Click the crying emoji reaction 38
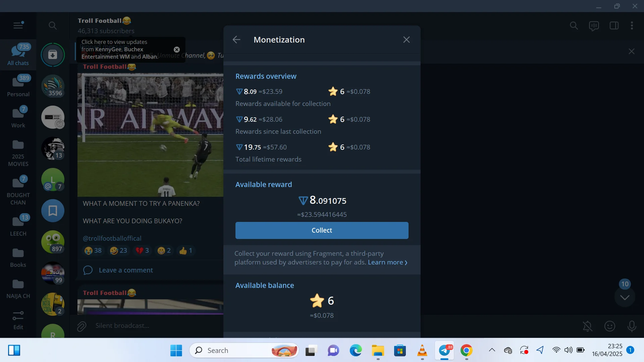Screen dimensions: 644x362 click(x=93, y=250)
